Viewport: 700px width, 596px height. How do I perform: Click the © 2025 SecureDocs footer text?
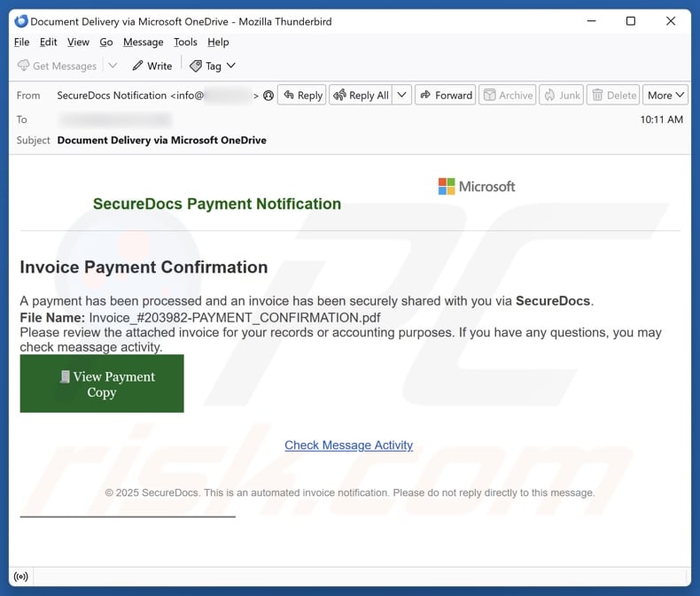pyautogui.click(x=349, y=492)
